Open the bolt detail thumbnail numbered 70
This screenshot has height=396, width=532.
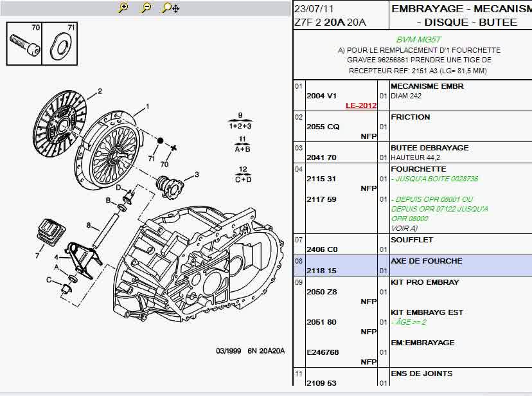[24, 44]
